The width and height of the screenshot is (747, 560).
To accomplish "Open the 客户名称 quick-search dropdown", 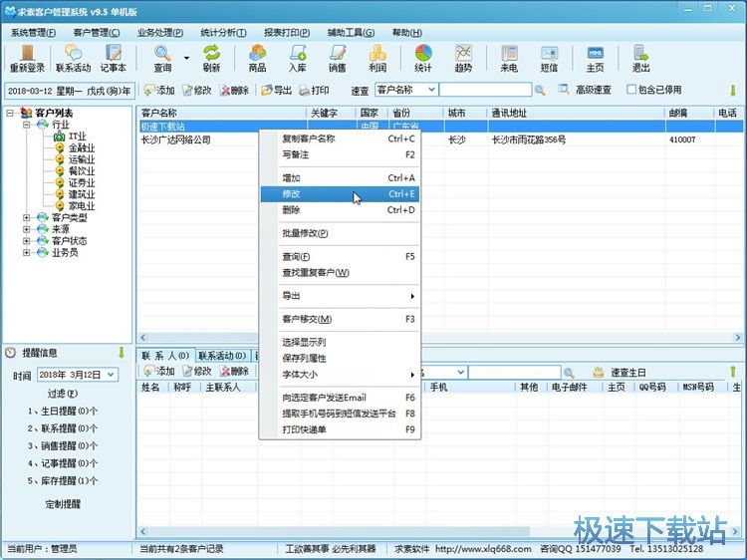I will coord(431,90).
